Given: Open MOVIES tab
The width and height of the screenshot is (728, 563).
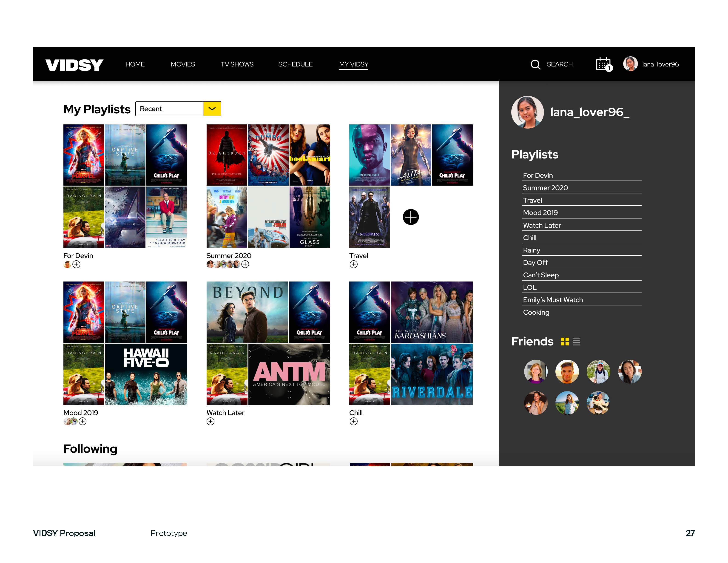Looking at the screenshot, I should tap(183, 64).
